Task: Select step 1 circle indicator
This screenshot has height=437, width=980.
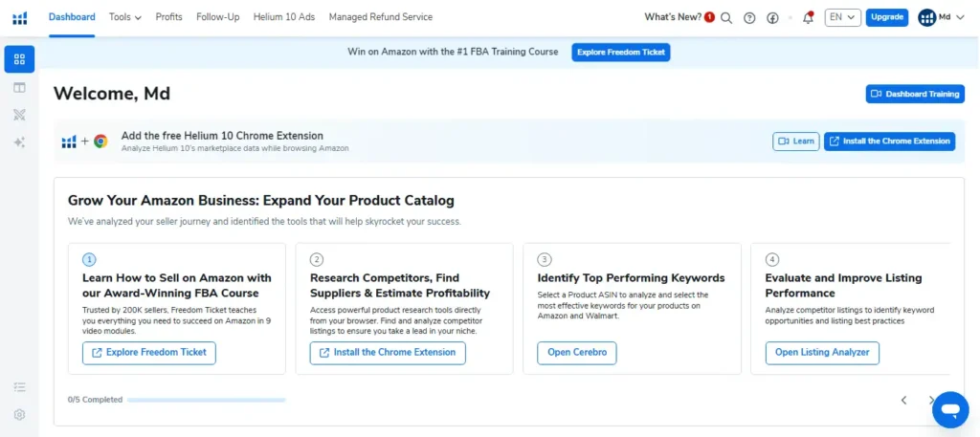Action: click(89, 259)
